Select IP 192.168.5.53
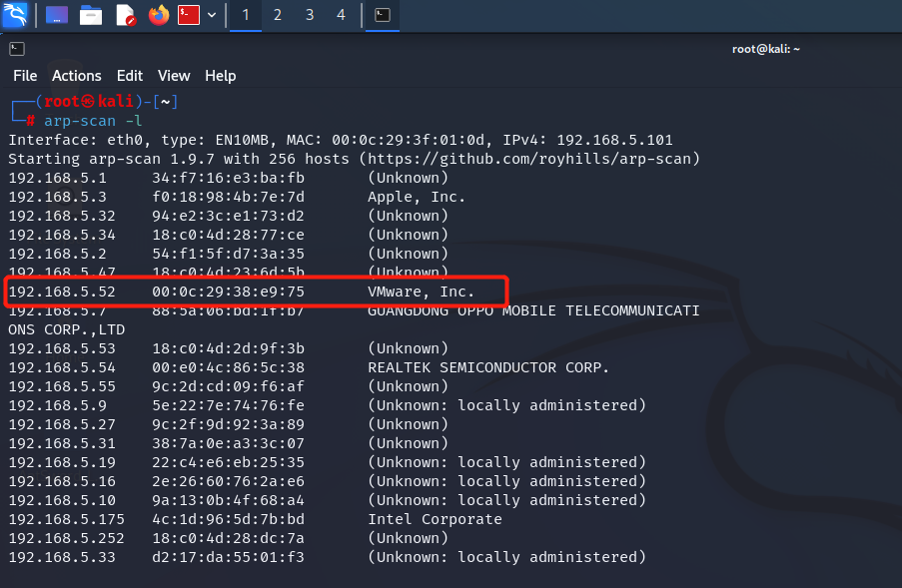 [62, 348]
